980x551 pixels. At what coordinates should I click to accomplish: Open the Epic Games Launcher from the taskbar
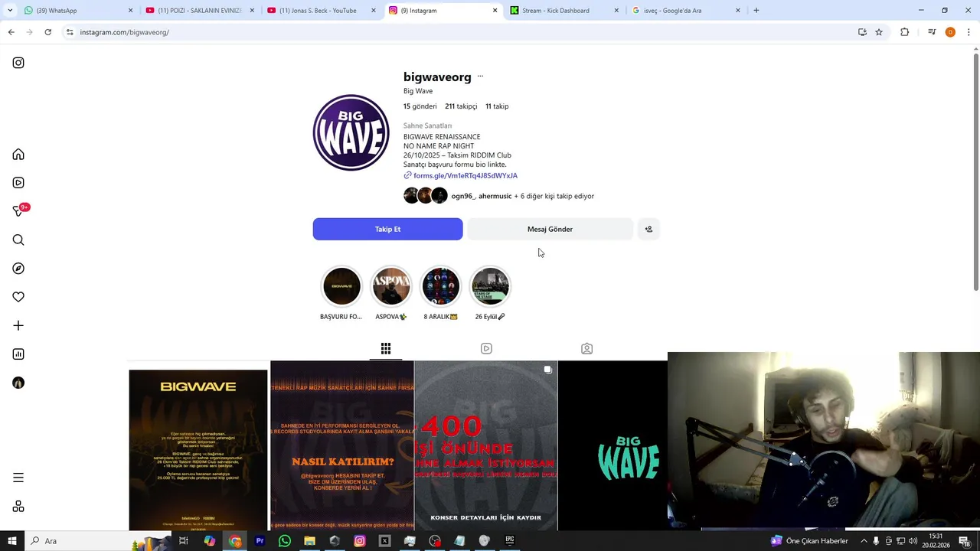510,541
